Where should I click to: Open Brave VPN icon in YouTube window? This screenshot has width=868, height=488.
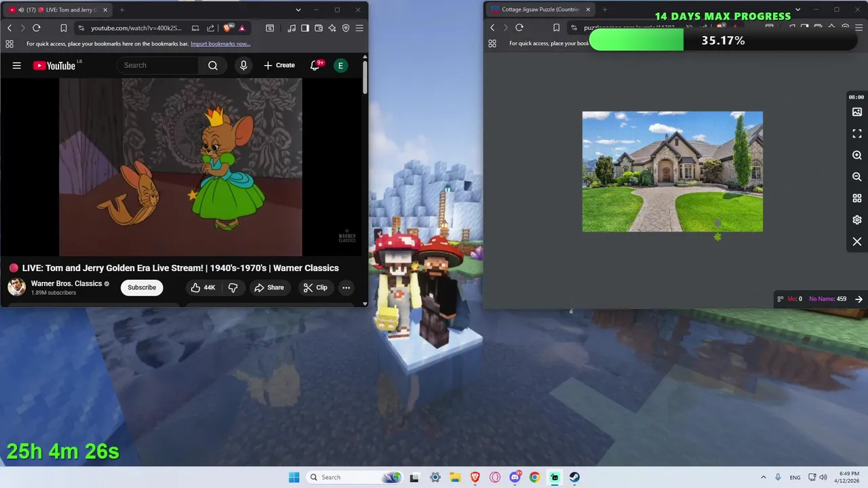point(346,28)
